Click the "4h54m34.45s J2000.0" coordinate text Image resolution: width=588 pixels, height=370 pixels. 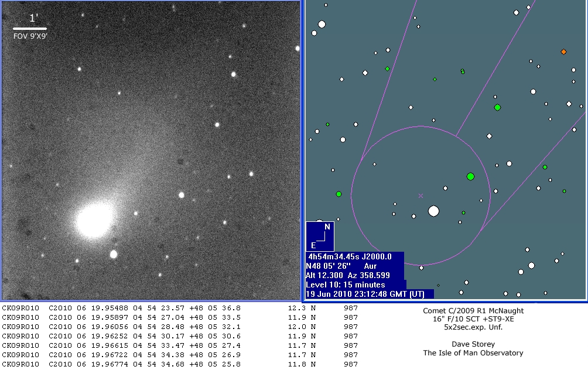350,257
